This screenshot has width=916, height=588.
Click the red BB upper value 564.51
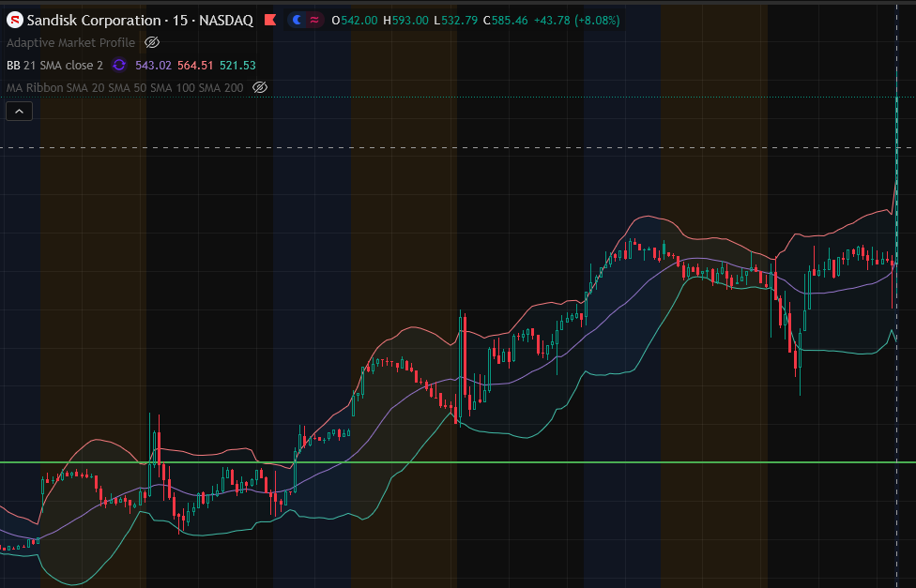tap(196, 66)
